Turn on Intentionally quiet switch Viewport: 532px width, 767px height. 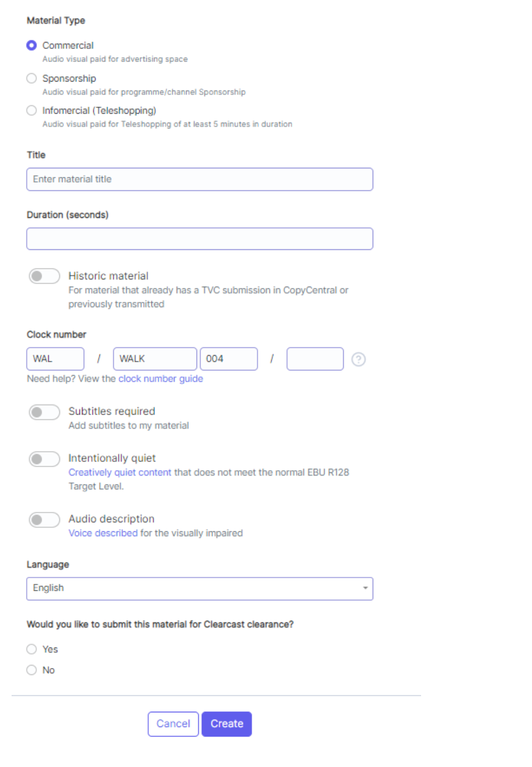[44, 459]
